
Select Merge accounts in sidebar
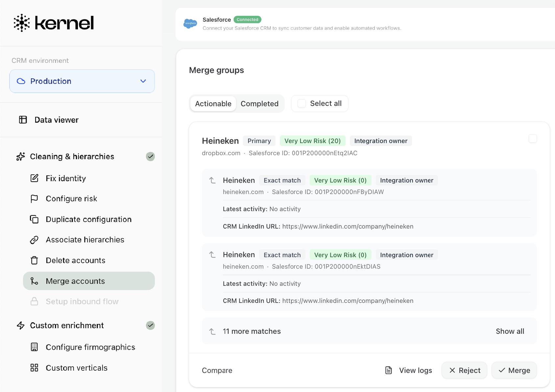click(x=89, y=281)
